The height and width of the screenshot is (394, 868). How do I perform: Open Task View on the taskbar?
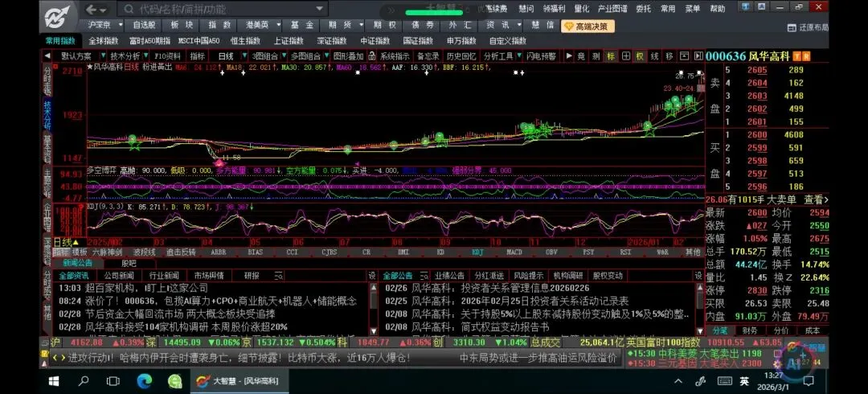(113, 381)
